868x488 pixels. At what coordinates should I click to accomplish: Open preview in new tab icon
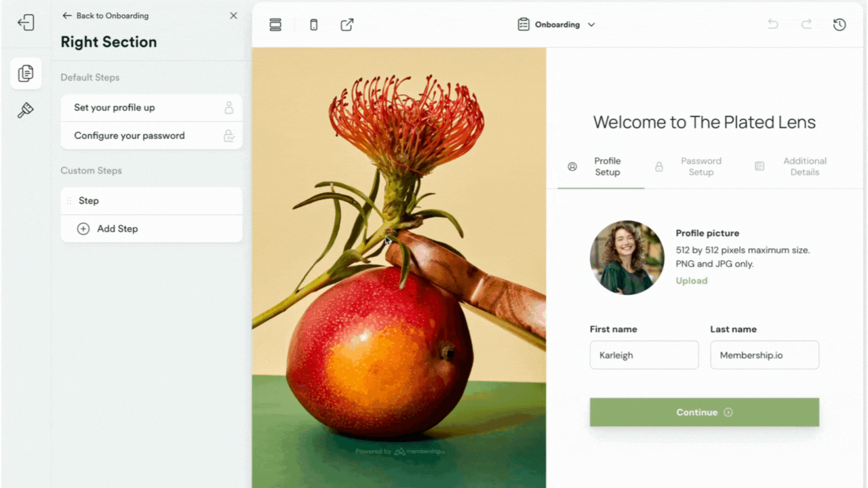coord(347,25)
